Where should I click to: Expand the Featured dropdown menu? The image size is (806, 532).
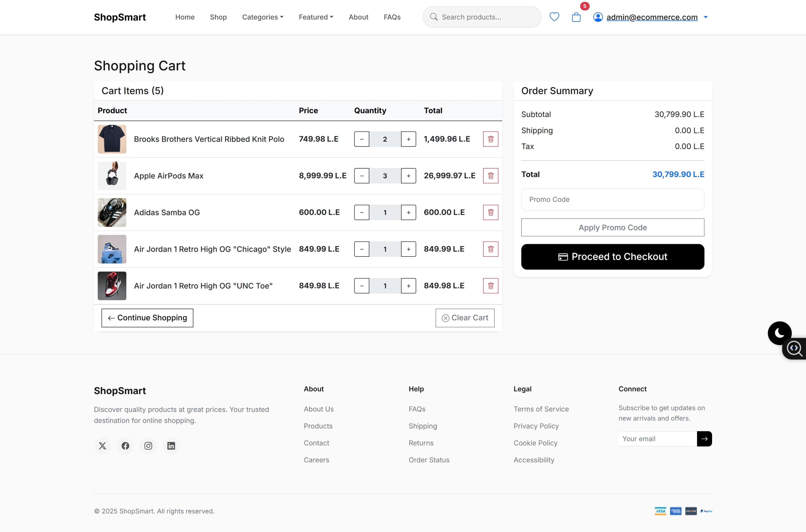[316, 17]
